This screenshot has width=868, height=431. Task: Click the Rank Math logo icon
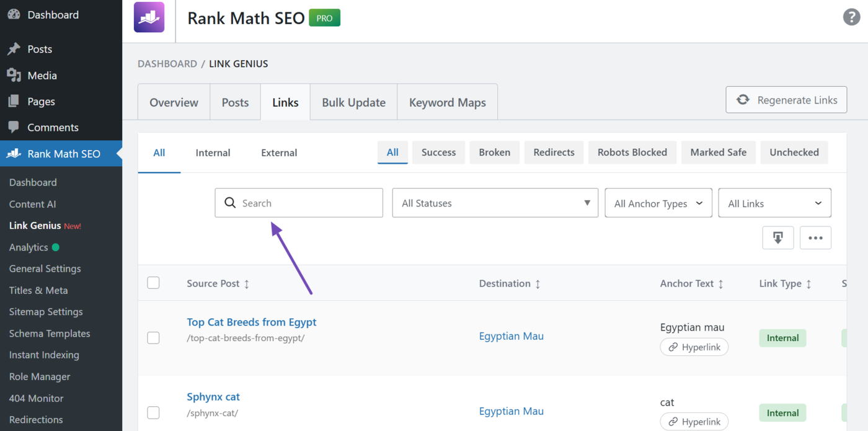[x=149, y=17]
